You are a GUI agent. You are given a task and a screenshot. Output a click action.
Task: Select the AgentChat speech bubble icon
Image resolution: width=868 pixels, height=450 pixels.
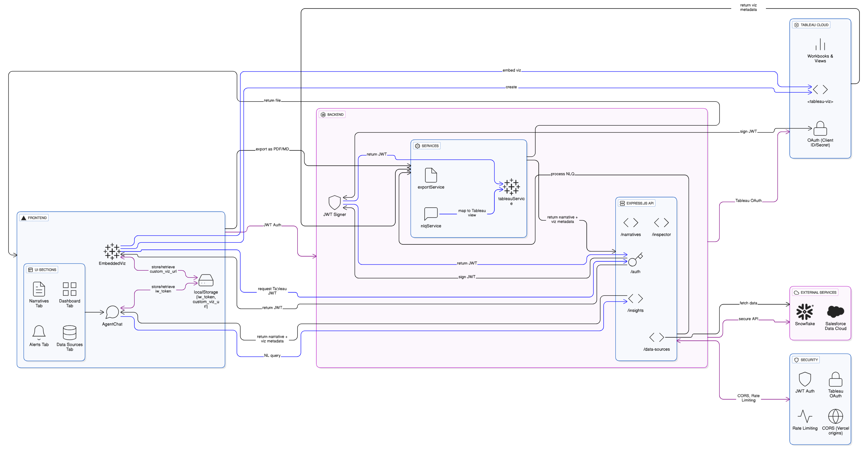pos(112,312)
